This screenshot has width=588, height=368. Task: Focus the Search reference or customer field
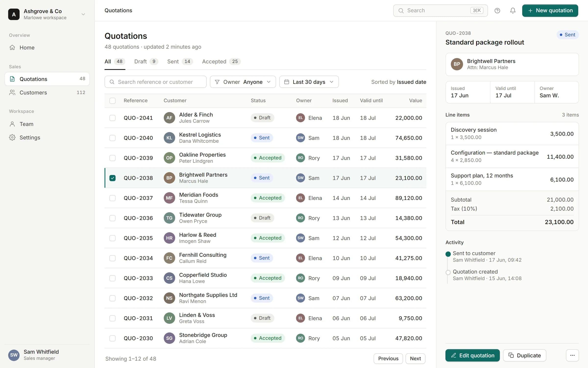[x=155, y=82]
